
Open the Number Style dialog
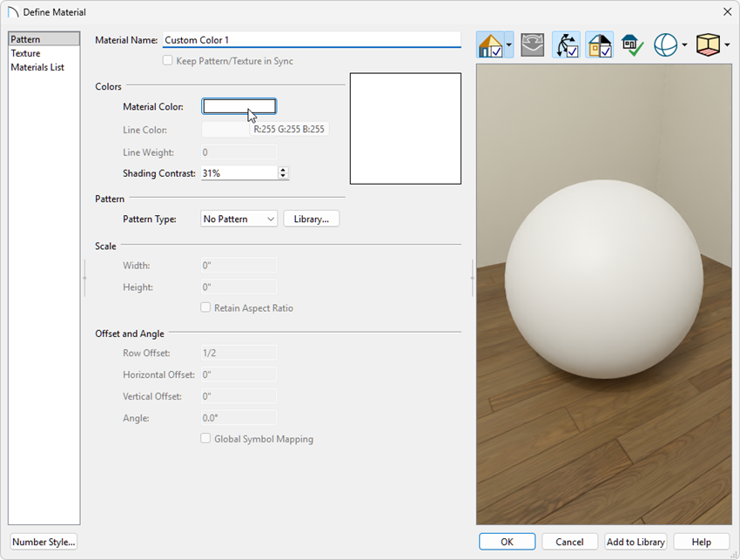coord(43,541)
